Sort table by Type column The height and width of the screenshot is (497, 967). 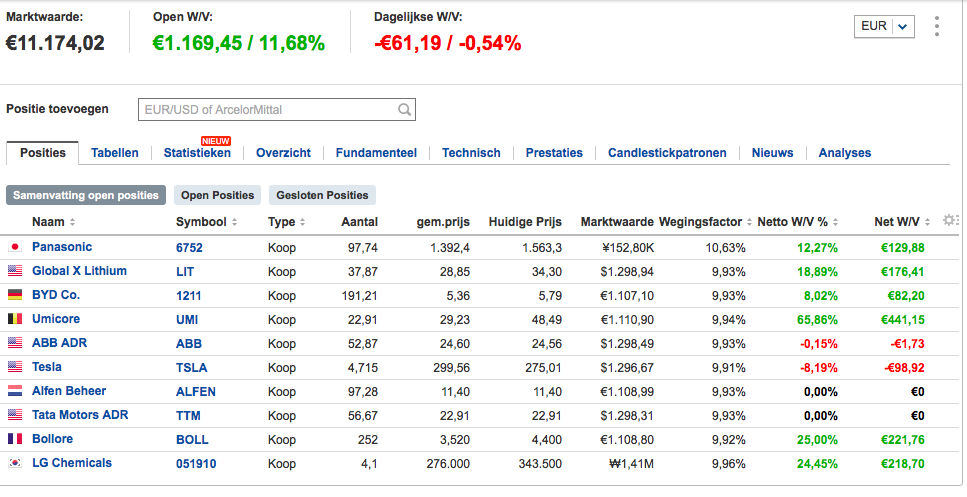pos(286,222)
